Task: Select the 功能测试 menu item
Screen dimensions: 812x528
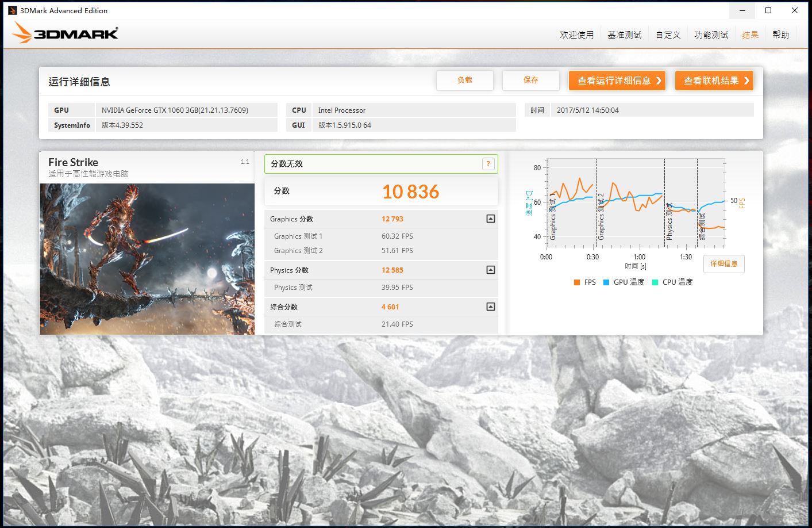Action: point(711,35)
